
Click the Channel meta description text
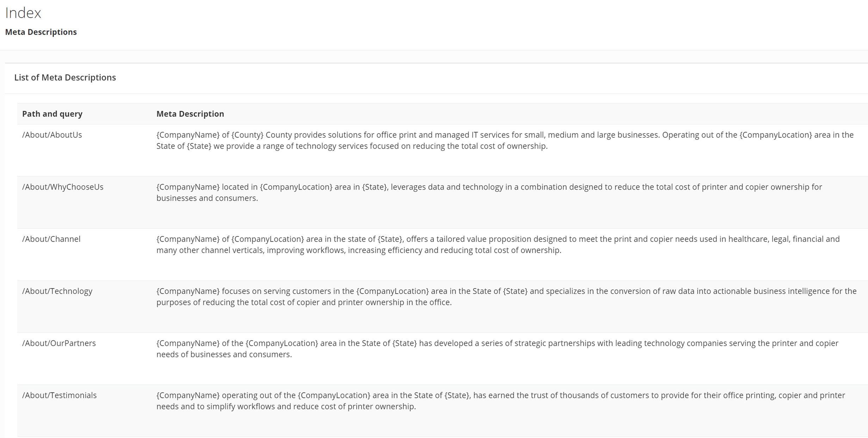point(498,245)
